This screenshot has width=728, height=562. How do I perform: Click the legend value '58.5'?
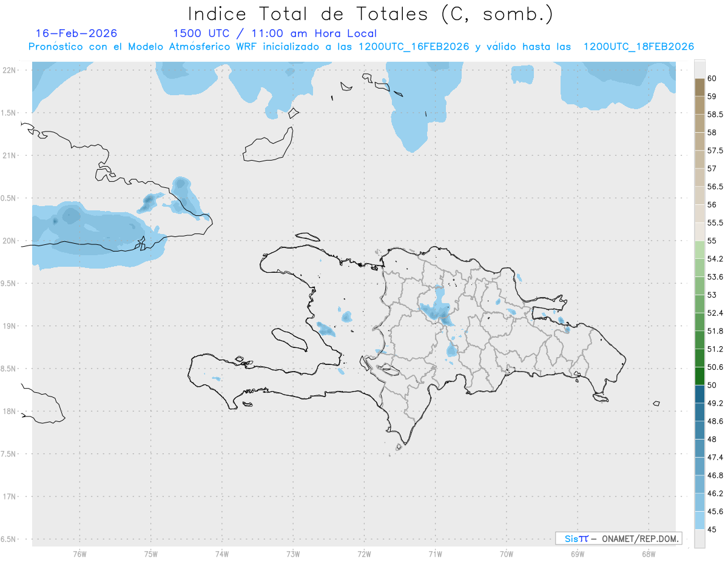point(716,115)
